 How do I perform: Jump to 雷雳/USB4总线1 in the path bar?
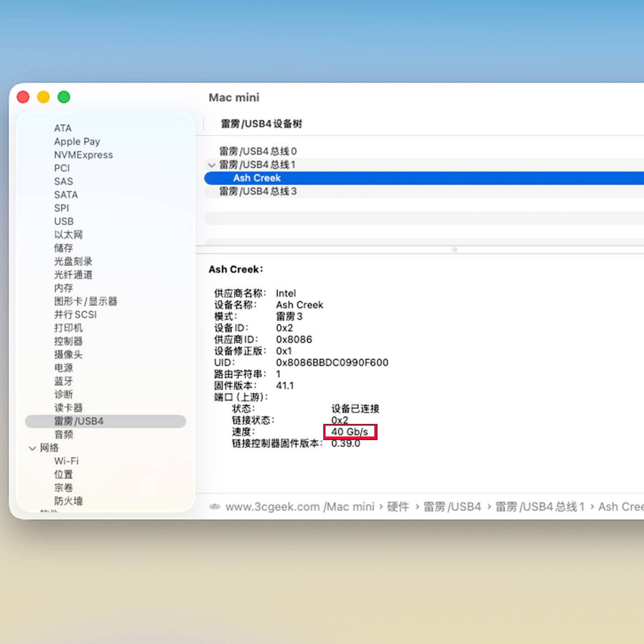540,507
